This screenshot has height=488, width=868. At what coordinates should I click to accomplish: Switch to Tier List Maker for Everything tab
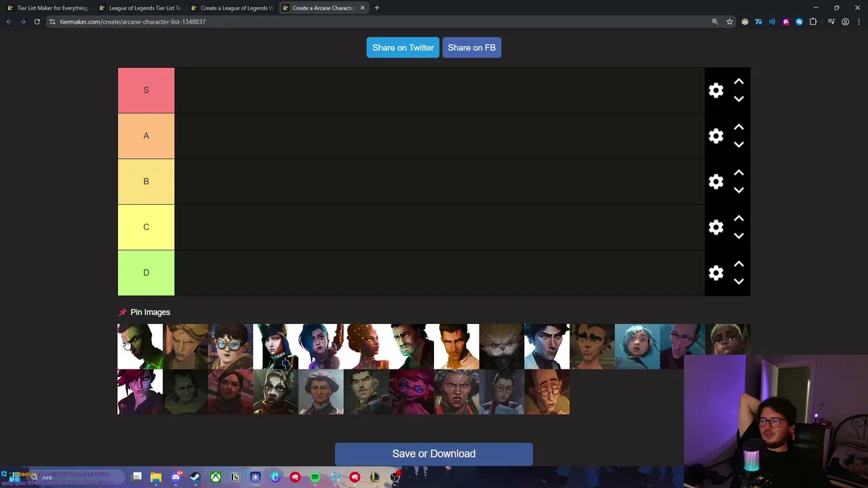tap(47, 8)
